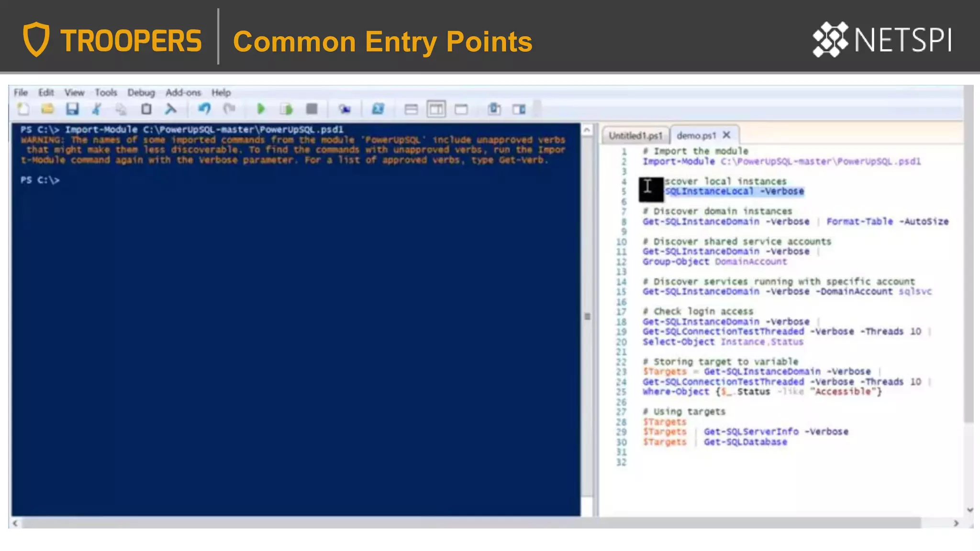Click 'Get-SQLConnectionTestThreaded' on line 19
This screenshot has height=551, width=980.
coord(723,331)
